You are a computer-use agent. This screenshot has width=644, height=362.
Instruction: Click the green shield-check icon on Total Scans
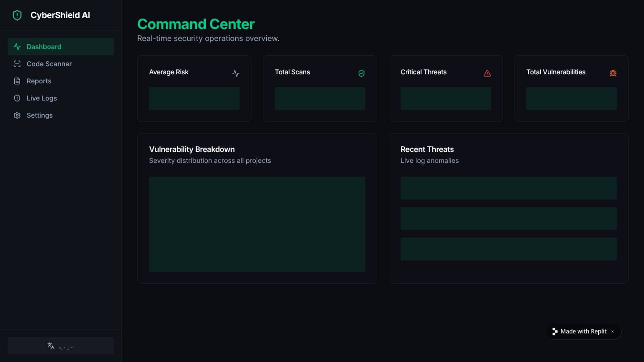[362, 73]
